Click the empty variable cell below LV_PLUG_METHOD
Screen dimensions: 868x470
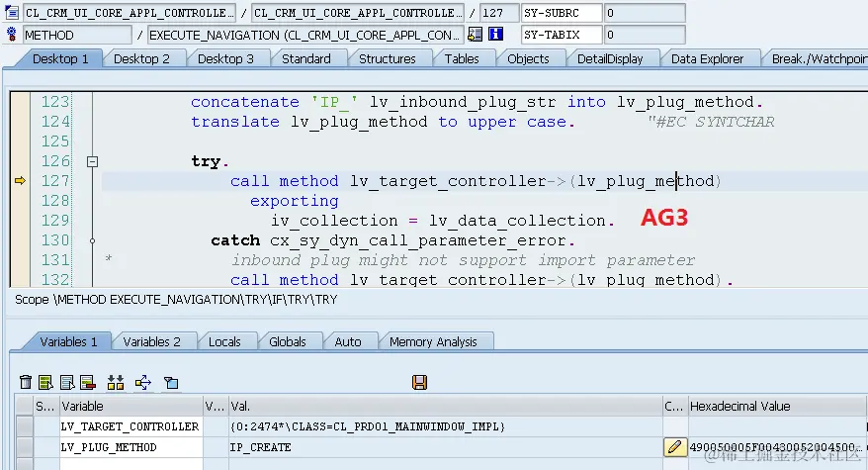[131, 464]
